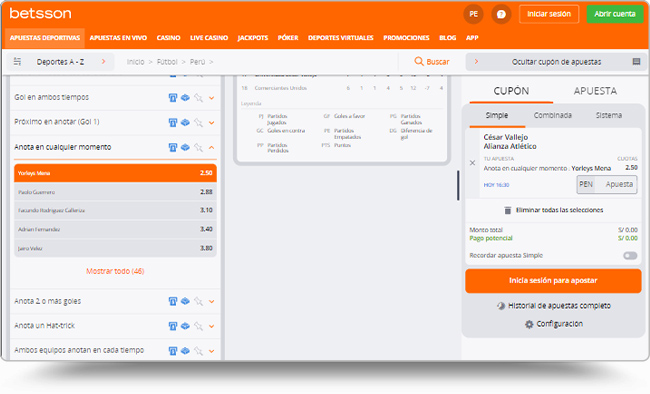Click cash register icon in Anota un Hat-trick row
The image size is (650, 394).
coord(173,326)
